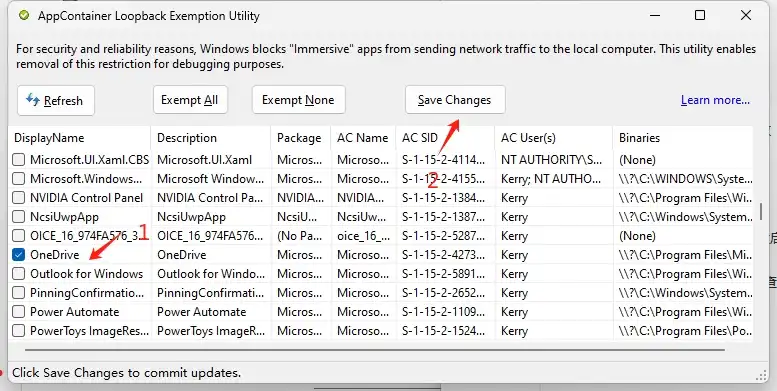This screenshot has height=391, width=777.
Task: Uncheck the OneDrive checkbox
Action: coord(18,255)
